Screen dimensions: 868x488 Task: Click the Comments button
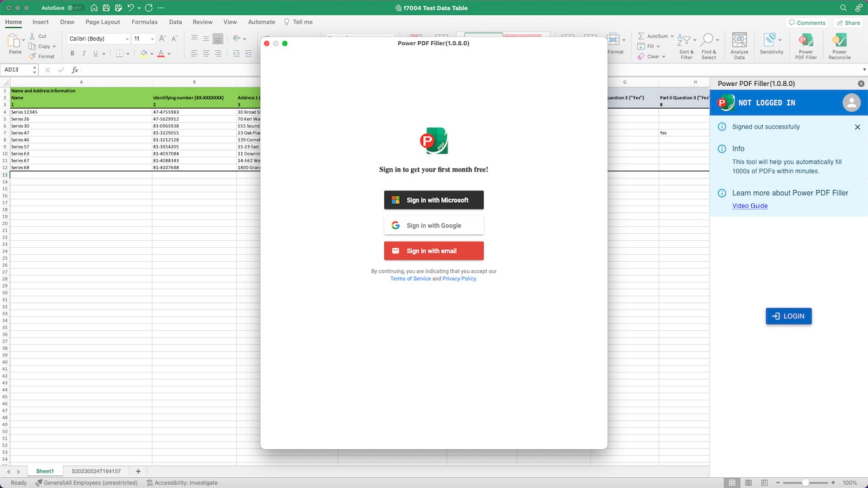click(807, 22)
